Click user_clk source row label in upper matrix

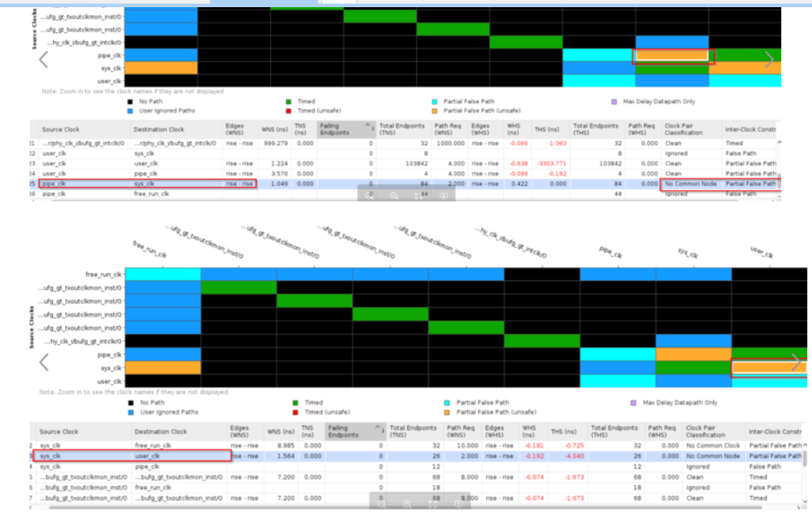(x=109, y=81)
